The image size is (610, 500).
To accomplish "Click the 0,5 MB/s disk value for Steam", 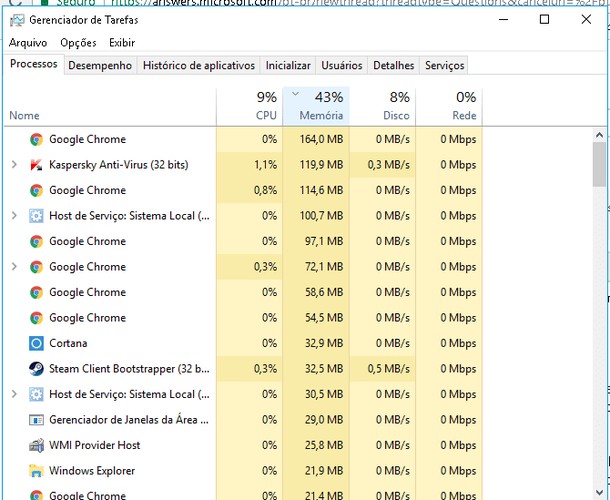I will click(383, 369).
